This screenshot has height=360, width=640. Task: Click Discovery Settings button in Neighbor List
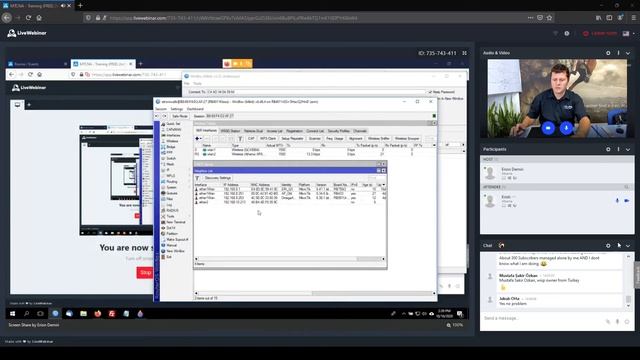(218, 178)
